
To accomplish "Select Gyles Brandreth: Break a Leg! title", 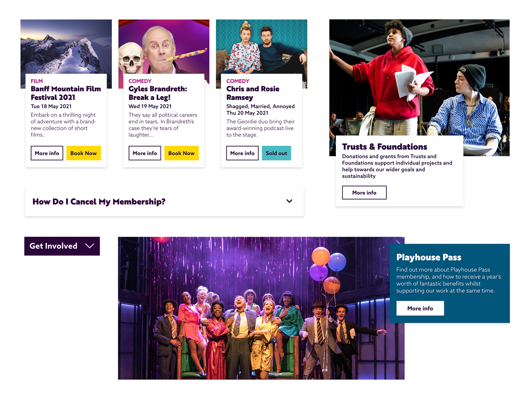I will 158,93.
